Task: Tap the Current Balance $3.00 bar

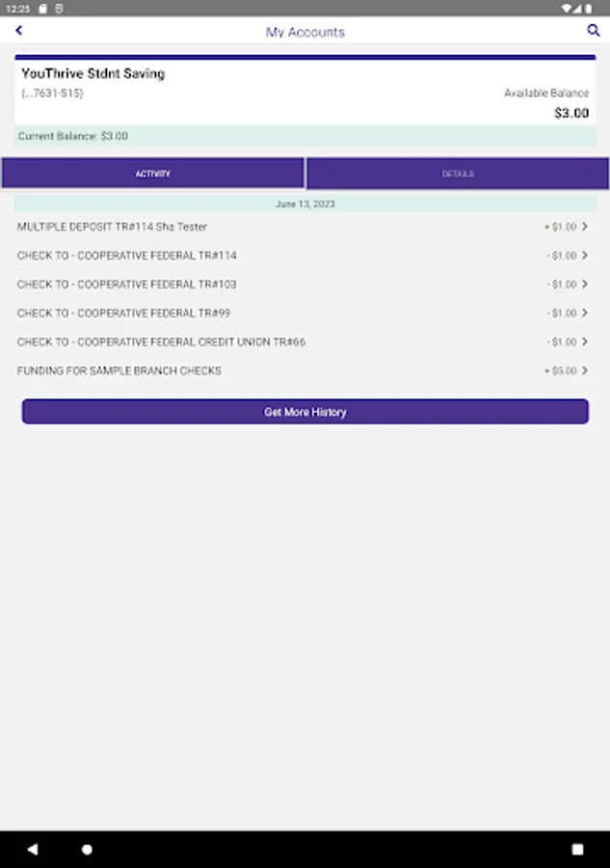Action: point(305,136)
